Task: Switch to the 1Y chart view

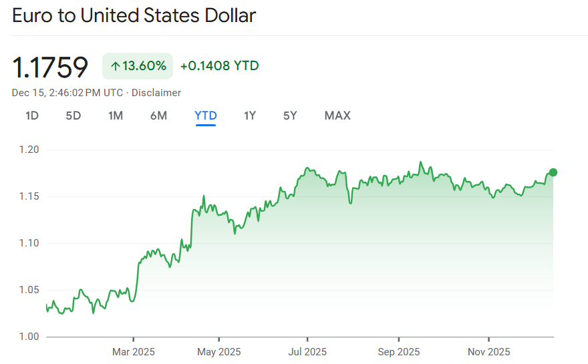Action: (x=250, y=116)
